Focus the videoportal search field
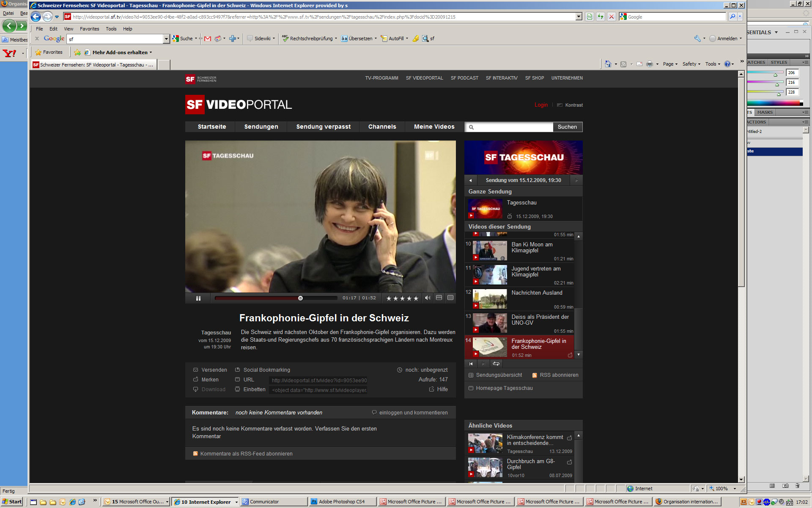812x508 pixels. 509,127
